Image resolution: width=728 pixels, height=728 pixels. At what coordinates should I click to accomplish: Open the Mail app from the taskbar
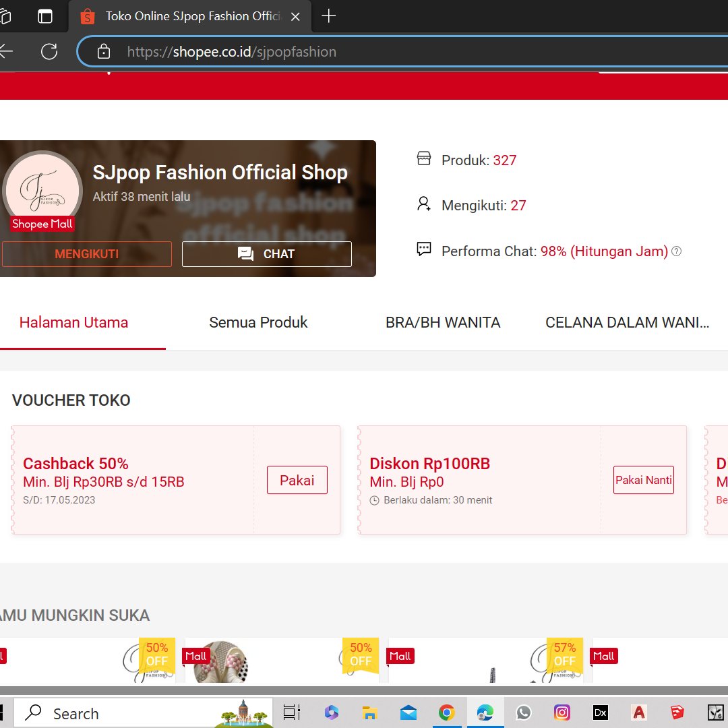click(408, 712)
